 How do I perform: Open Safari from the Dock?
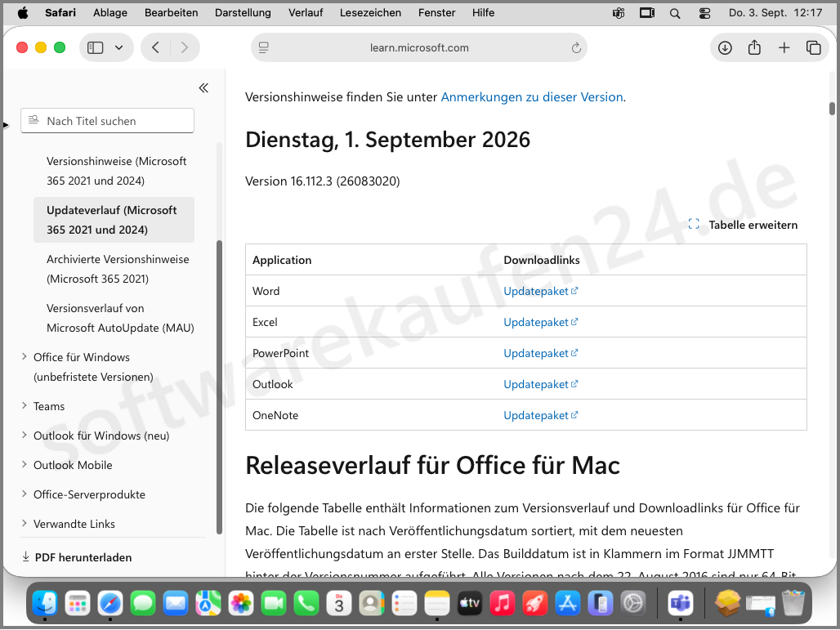[110, 604]
